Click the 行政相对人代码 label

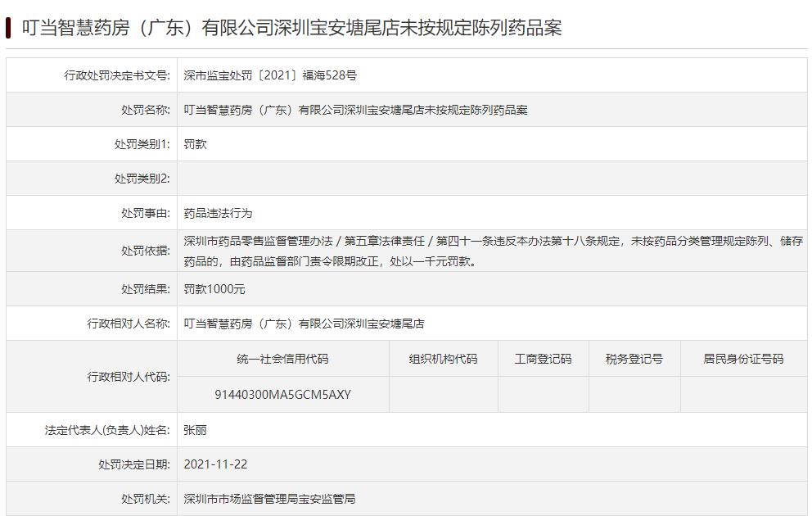coord(129,377)
